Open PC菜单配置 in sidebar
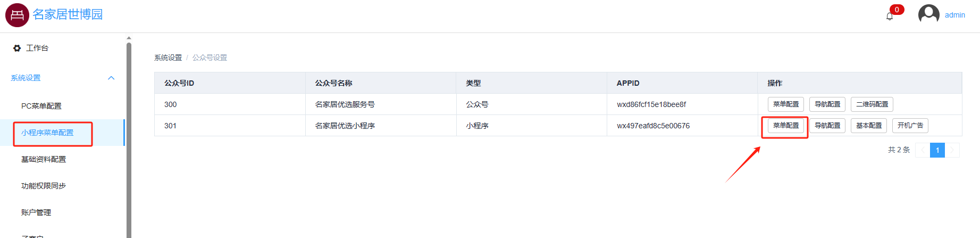The image size is (980, 238). [41, 106]
